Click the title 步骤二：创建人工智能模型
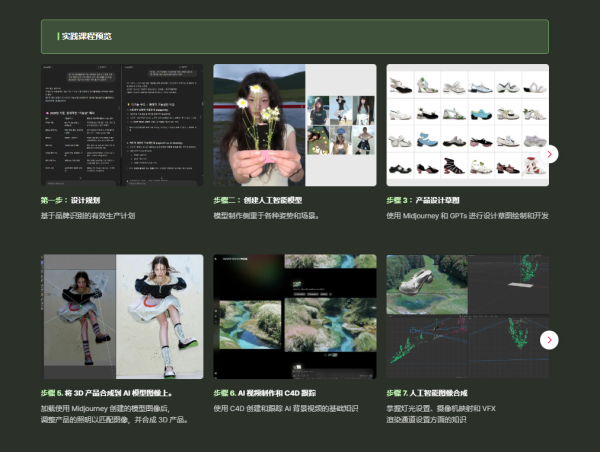The image size is (600, 452). pyautogui.click(x=258, y=200)
